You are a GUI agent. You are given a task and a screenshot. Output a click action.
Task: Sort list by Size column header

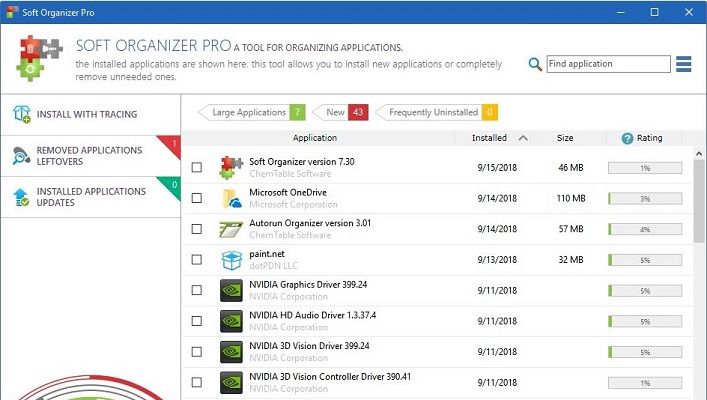565,138
